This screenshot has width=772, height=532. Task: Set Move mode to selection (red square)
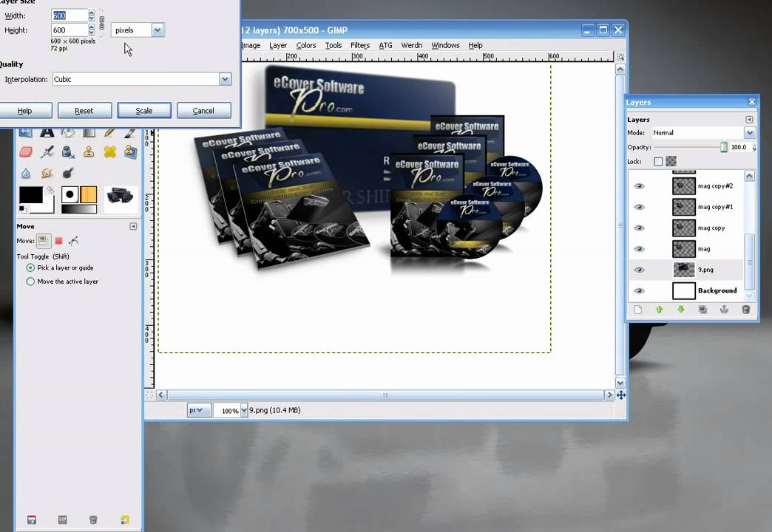pos(58,241)
